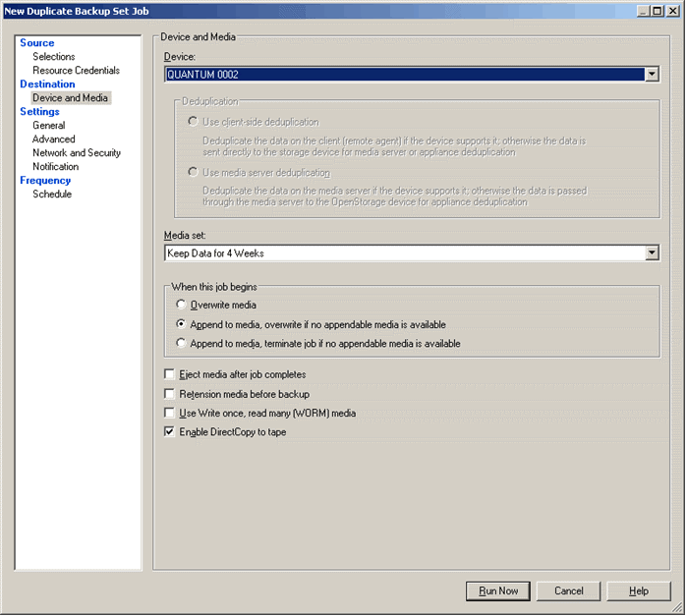Open Resource Credentials page
686x616 pixels.
(76, 71)
